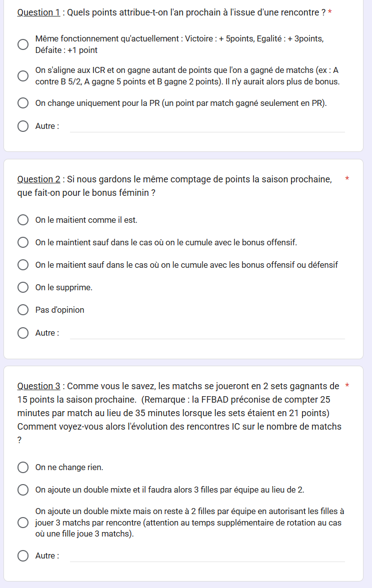Select 'reste à 2 filles par équipe' option
Viewport: 372px width, 588px height.
23,523
